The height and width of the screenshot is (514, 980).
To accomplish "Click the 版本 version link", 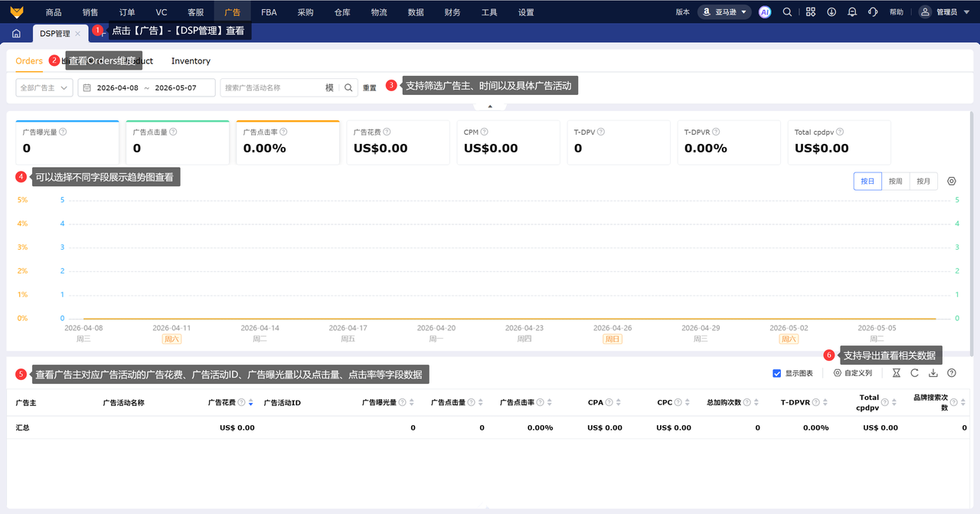I will click(683, 12).
